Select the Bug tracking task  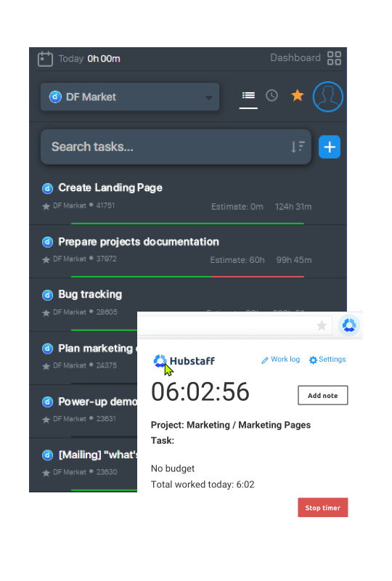[90, 294]
